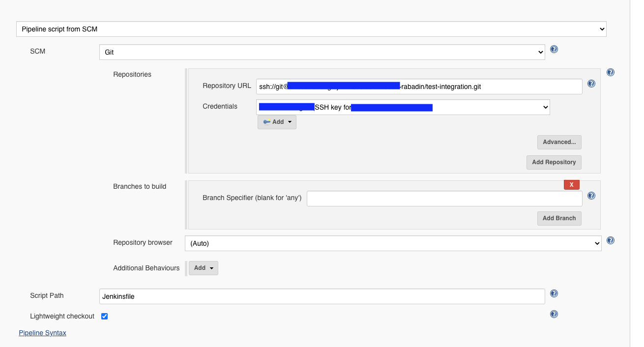644x347 pixels.
Task: Click the Add Branch button
Action: pyautogui.click(x=559, y=218)
